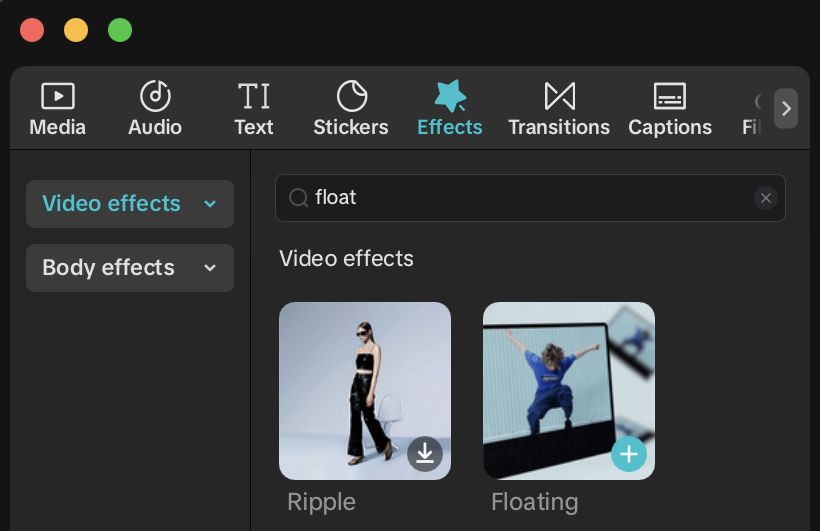Image resolution: width=820 pixels, height=531 pixels.
Task: Click the green full-screen window button
Action: coord(120,30)
